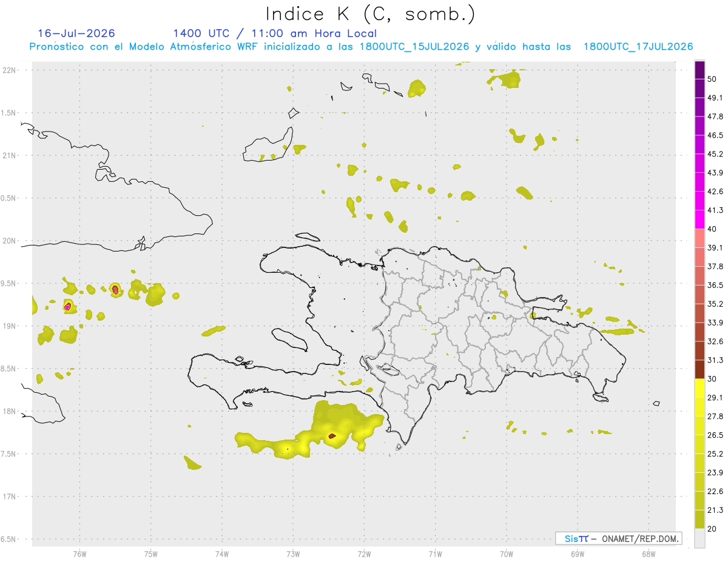Screen dimensions: 728x562
Task: Click the colorbar label "30"
Action: tap(712, 379)
